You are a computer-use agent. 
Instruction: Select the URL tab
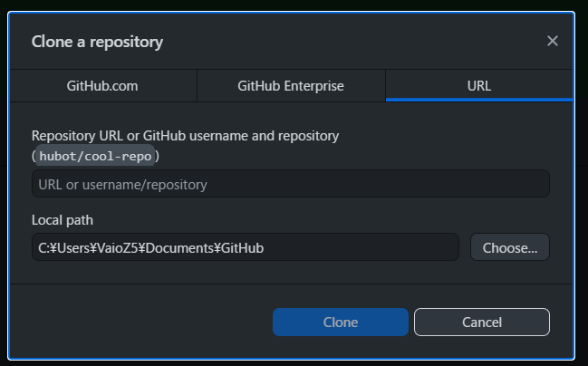tap(479, 87)
